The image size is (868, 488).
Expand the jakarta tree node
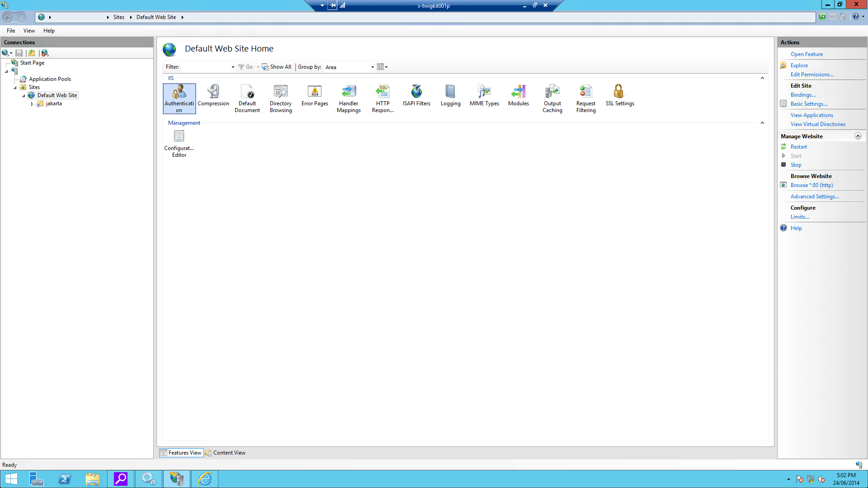coord(32,104)
